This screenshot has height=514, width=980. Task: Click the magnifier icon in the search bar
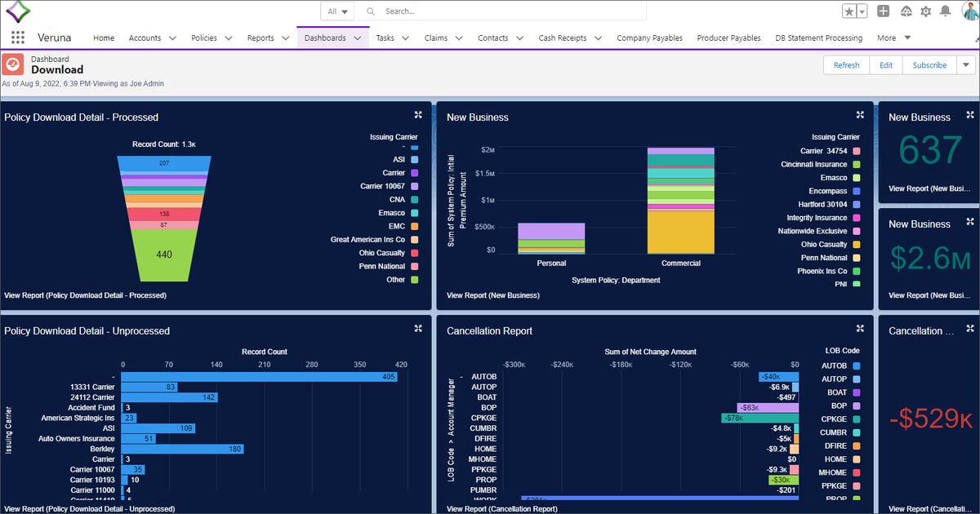370,11
